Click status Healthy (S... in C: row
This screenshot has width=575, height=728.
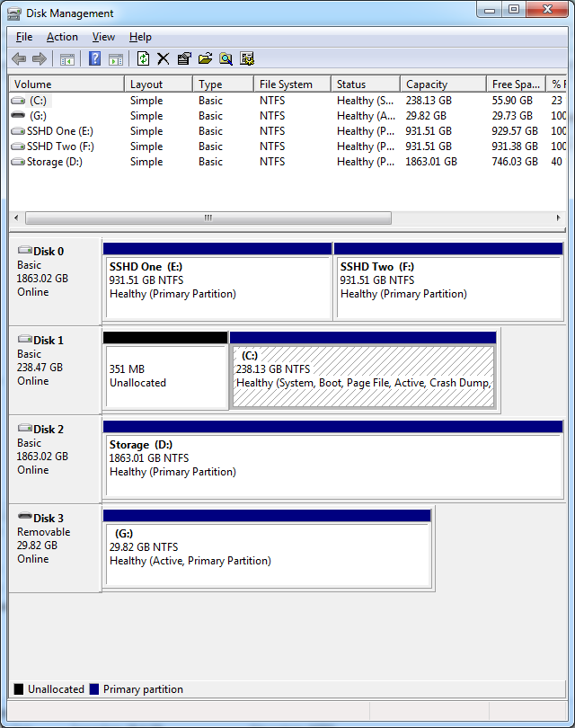(x=366, y=101)
